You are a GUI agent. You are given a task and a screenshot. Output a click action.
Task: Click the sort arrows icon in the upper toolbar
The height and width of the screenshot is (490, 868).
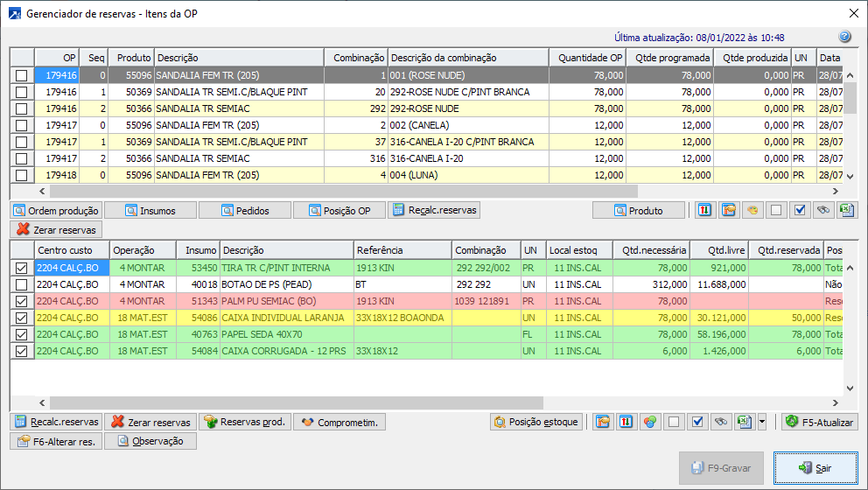[704, 210]
